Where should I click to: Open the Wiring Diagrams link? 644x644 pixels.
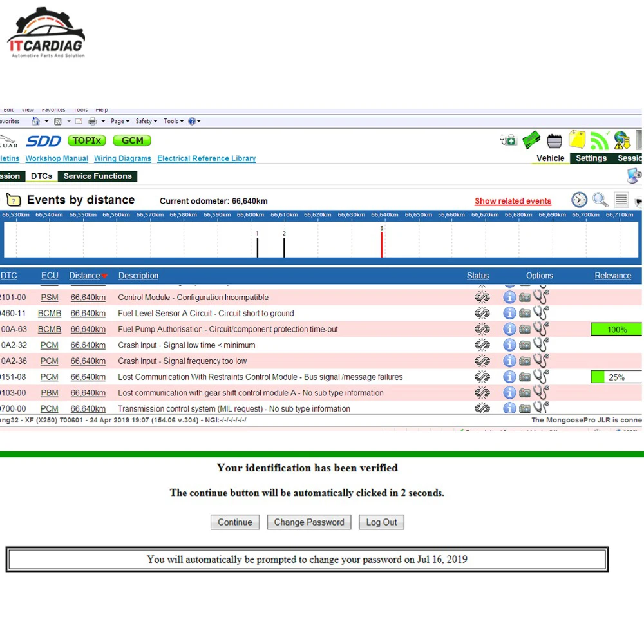tap(122, 158)
